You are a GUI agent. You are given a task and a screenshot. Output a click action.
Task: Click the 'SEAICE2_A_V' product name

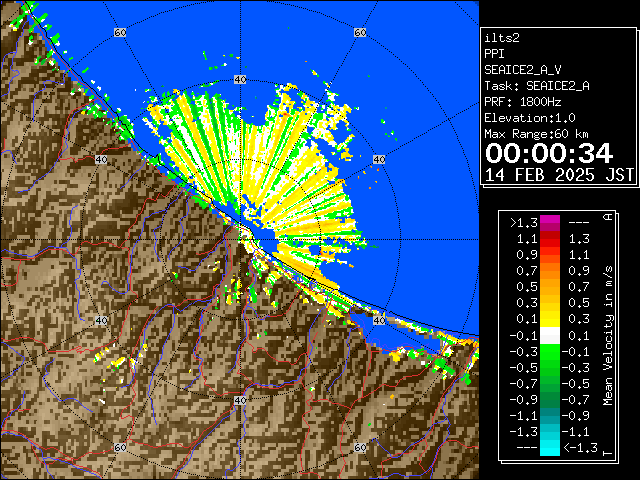tap(523, 70)
